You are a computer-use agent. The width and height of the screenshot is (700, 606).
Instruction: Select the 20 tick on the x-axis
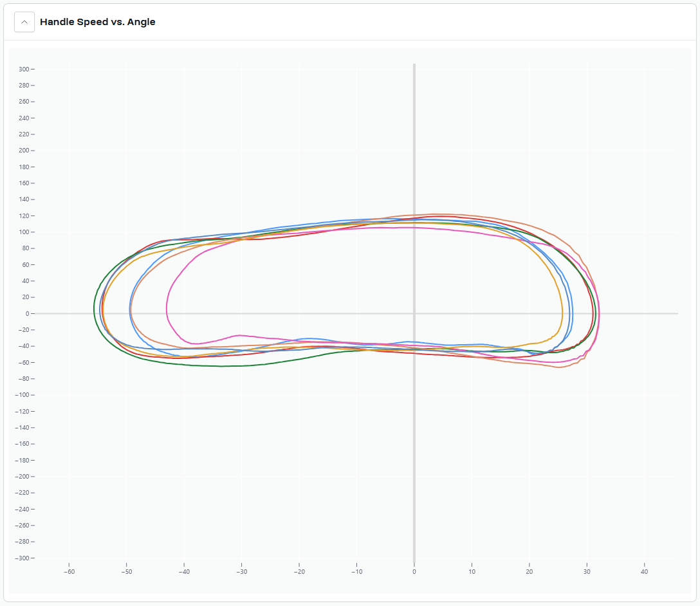tap(530, 572)
